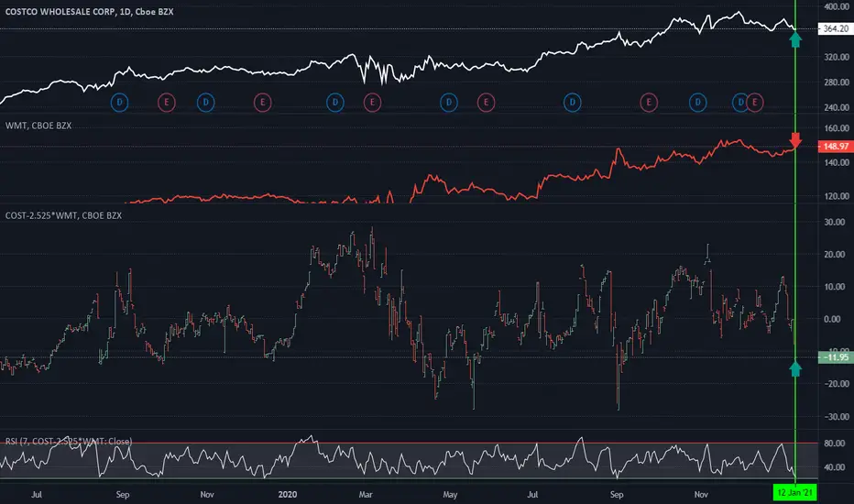The image size is (854, 504).
Task: Select the last earnings E marker in December 2020
Action: (x=755, y=103)
